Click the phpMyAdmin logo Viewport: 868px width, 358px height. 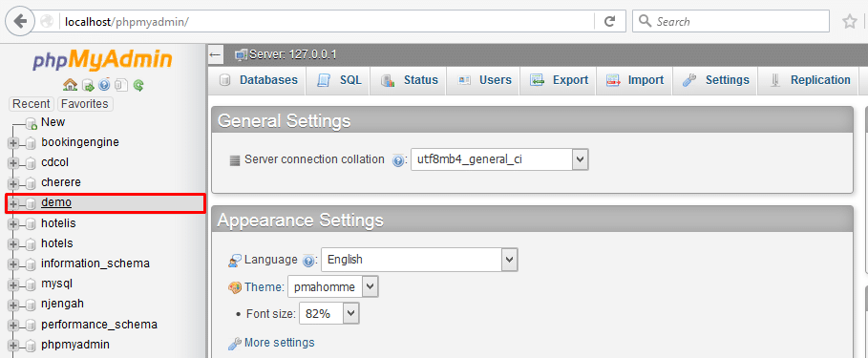[x=102, y=60]
